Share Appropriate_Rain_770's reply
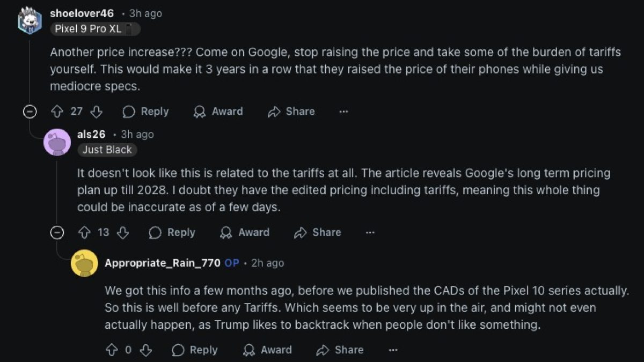The height and width of the screenshot is (362, 644). tap(340, 350)
